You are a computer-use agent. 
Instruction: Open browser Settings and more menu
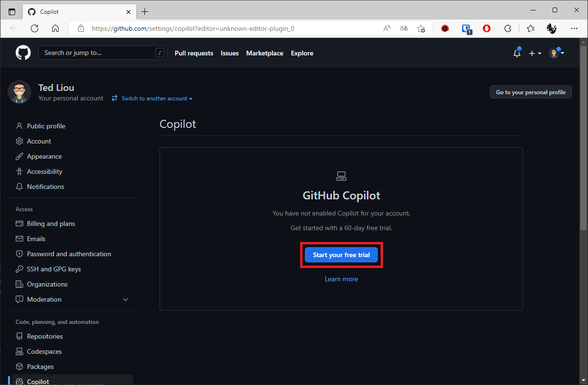[x=574, y=28]
